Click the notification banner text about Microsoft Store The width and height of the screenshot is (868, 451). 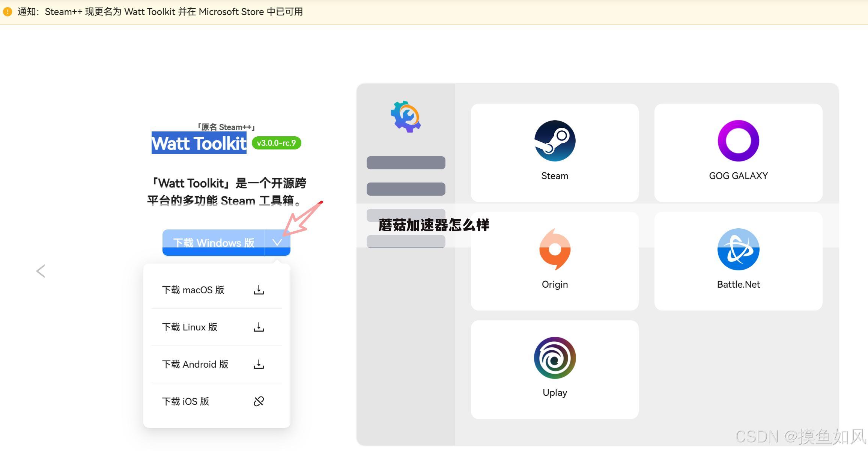(x=160, y=12)
